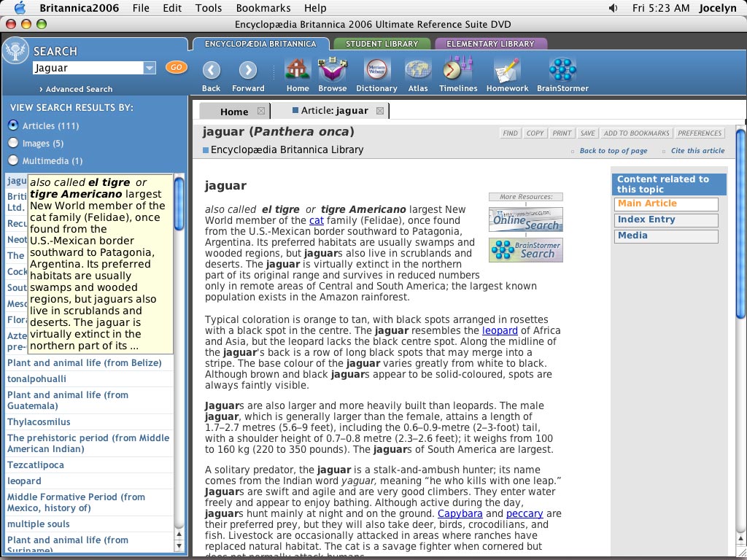Launch the BrainStormer molecule icon
This screenshot has height=560, width=747.
coord(562,69)
